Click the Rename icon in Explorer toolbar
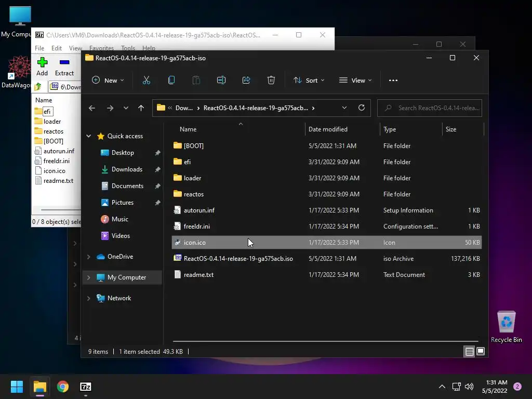Viewport: 532px width, 399px height. pyautogui.click(x=221, y=80)
